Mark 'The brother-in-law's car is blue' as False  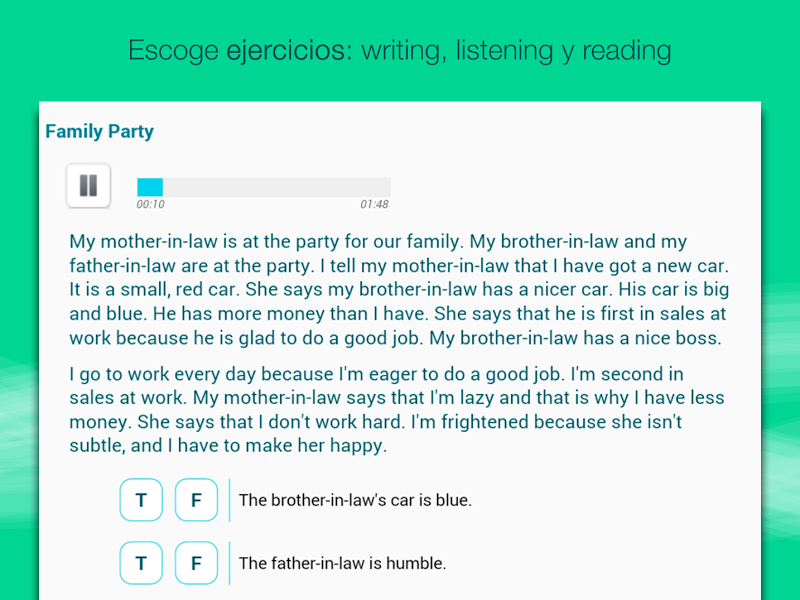coord(196,500)
